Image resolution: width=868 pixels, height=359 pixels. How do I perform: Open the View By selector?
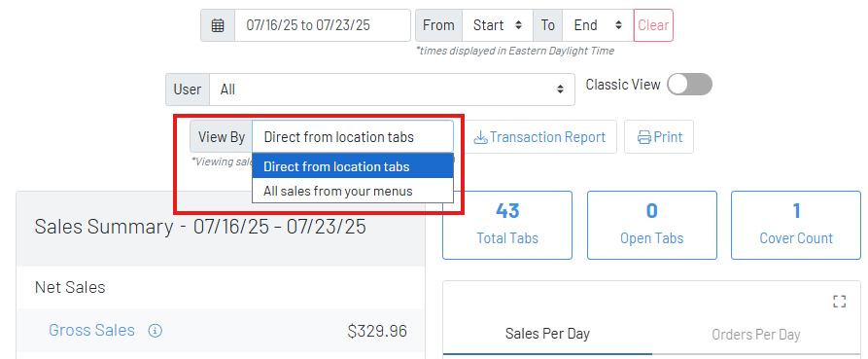pos(353,137)
